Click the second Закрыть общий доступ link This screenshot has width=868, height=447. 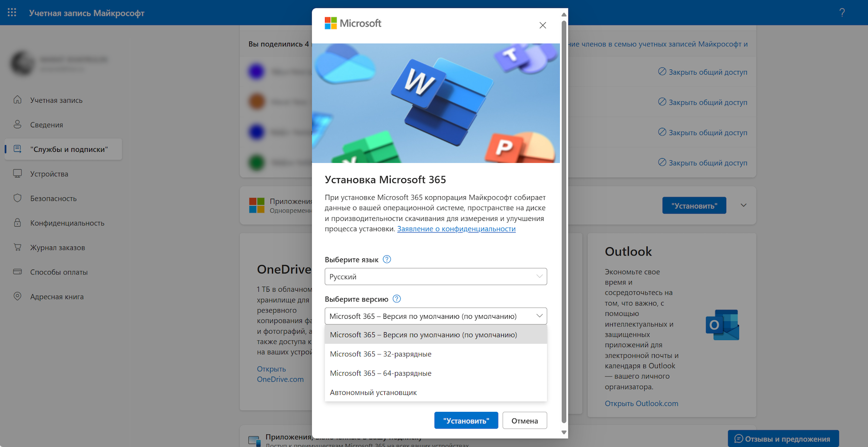(703, 102)
